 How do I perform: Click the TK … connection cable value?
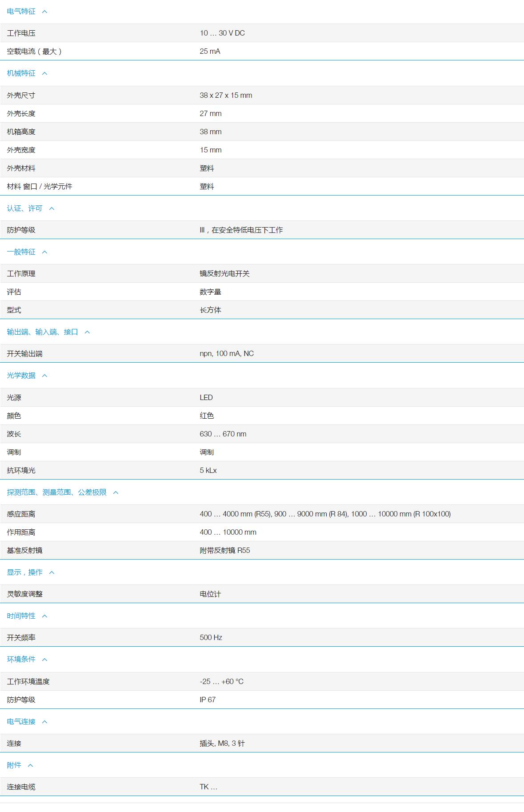click(208, 787)
